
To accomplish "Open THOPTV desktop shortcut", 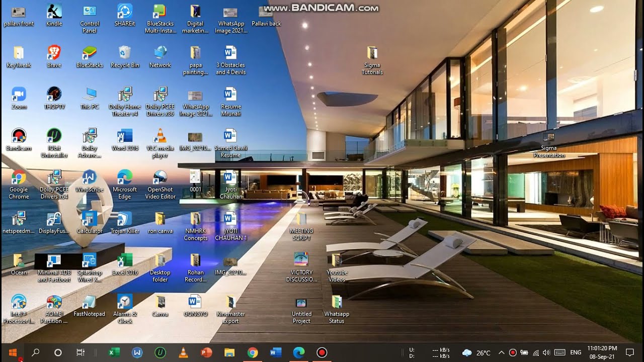I will (54, 98).
